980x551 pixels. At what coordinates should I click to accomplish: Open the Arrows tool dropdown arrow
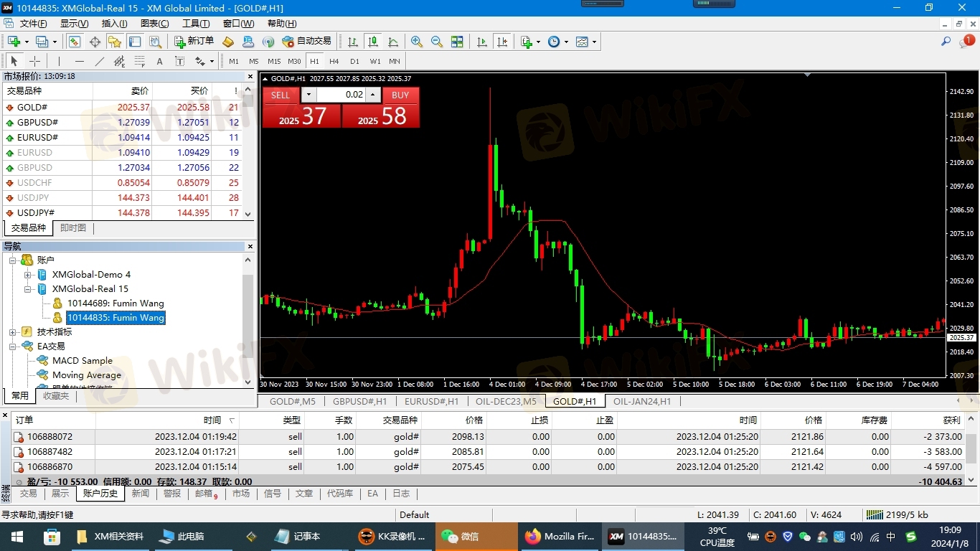pos(212,61)
